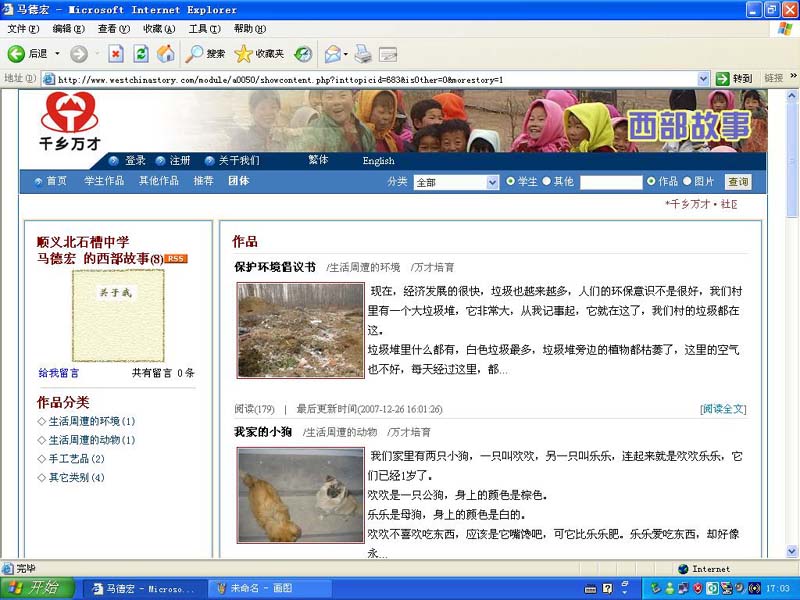Screen dimensions: 800x600
Task: Open the 工具(T) menu
Action: tap(205, 29)
